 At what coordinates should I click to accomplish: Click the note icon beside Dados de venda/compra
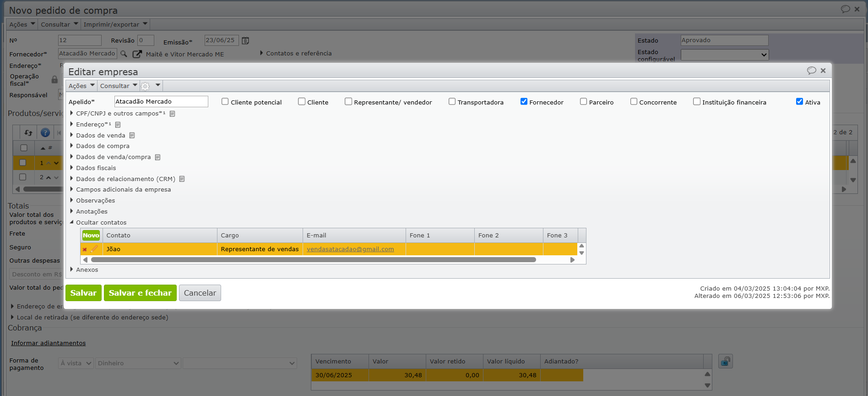tap(158, 157)
